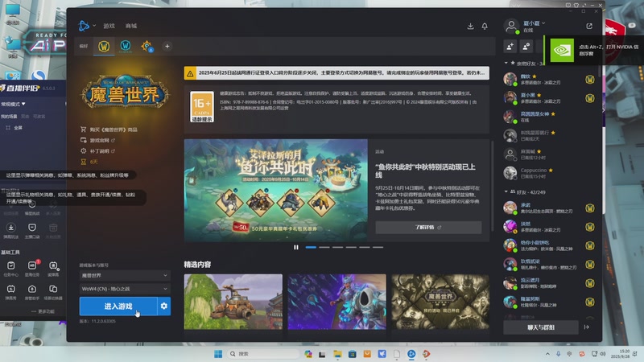The image size is (644, 362).
Task: Collapse the 好友 42/249 group
Action: (506, 191)
